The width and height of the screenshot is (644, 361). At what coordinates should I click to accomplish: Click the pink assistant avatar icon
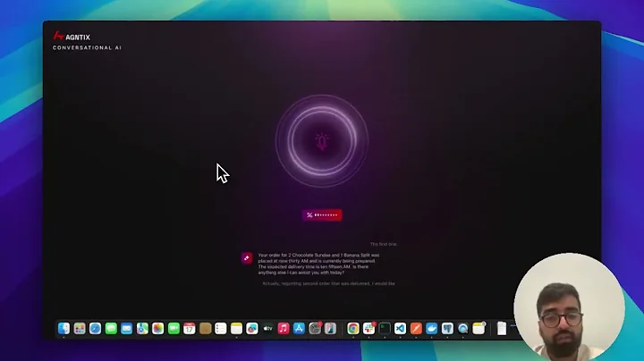tap(247, 258)
